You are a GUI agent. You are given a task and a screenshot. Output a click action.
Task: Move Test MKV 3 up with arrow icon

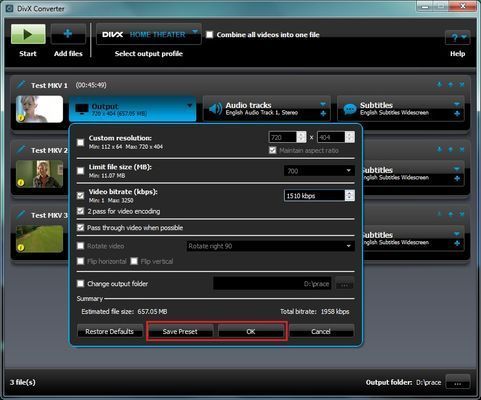pos(450,214)
